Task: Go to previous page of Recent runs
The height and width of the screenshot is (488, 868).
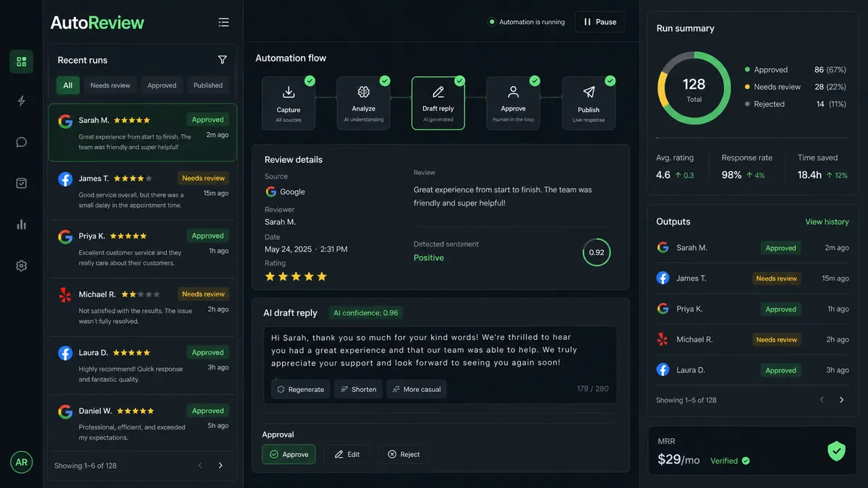Action: coord(200,466)
